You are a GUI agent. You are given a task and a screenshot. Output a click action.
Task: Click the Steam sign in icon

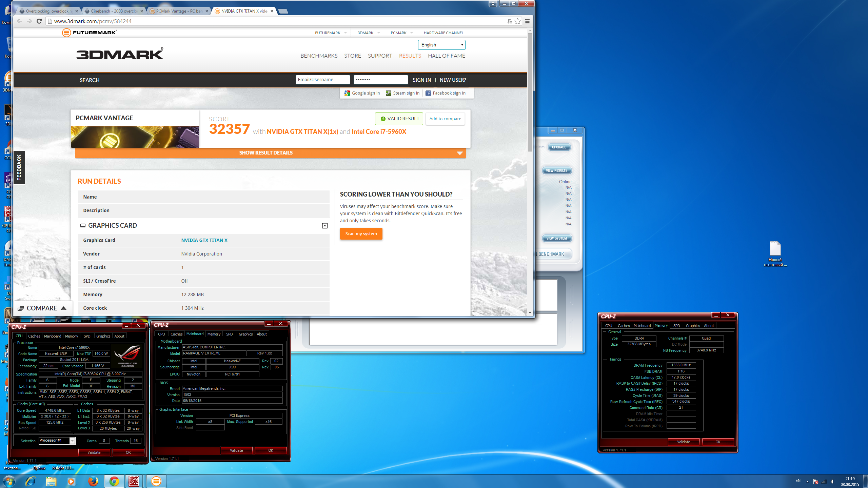[389, 93]
